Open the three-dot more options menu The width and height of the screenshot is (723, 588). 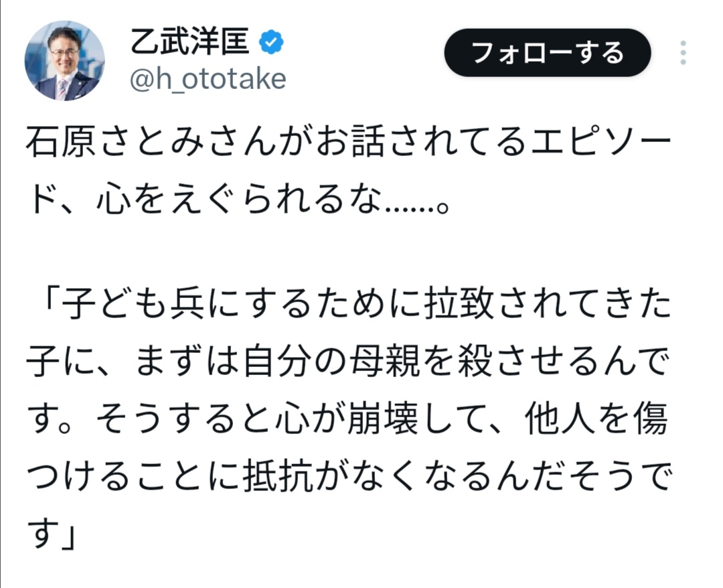pos(683,52)
